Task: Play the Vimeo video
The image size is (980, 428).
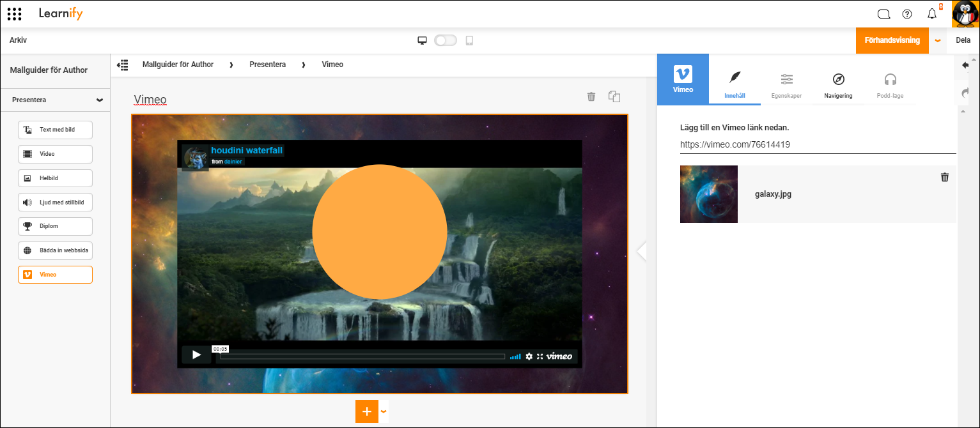Action: tap(196, 355)
